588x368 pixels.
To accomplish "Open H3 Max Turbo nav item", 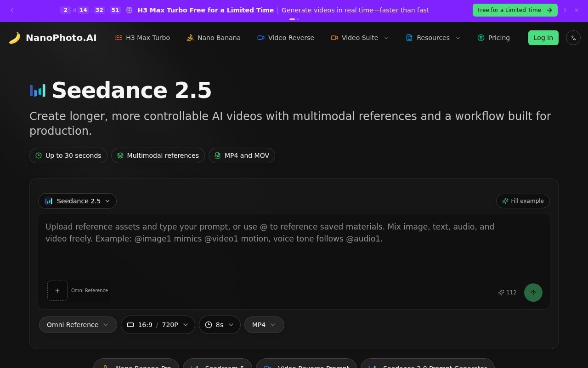I will click(x=142, y=38).
